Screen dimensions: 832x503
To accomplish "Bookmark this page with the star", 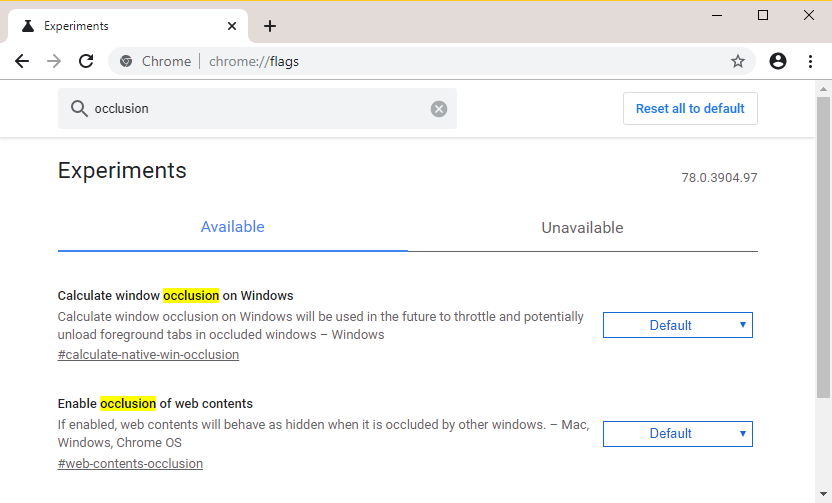I will click(738, 61).
